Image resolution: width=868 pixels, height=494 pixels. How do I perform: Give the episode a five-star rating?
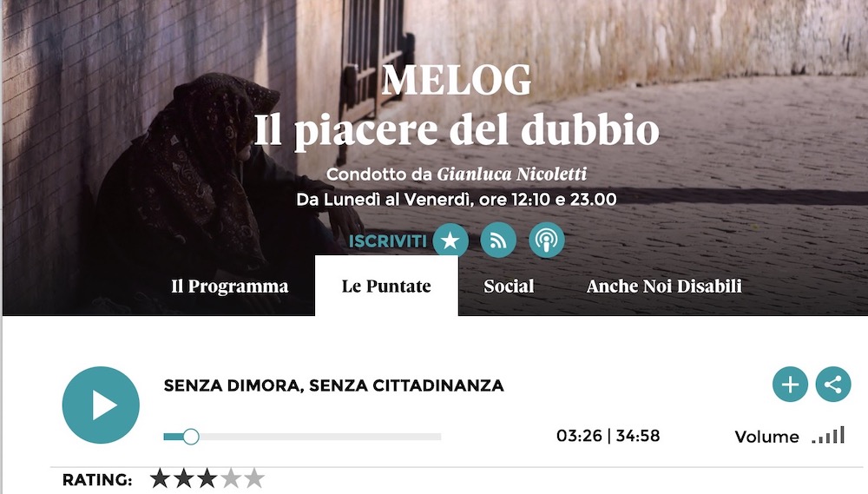(254, 478)
